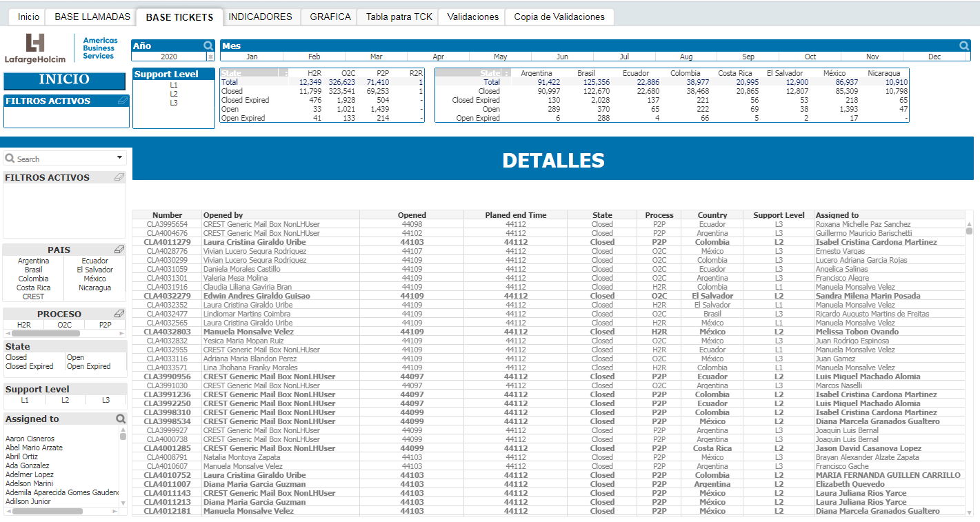Toggle the Closed Expired state filter

click(30, 366)
